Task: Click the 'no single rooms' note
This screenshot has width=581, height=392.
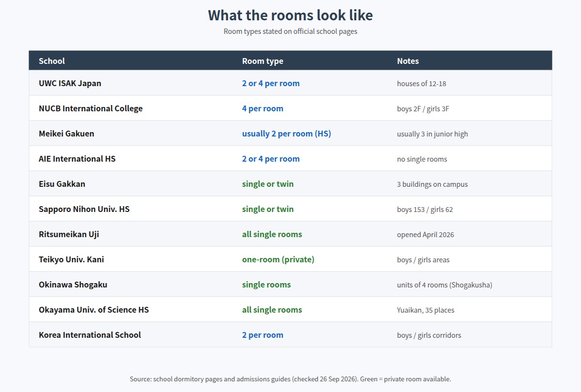Action: pos(422,159)
